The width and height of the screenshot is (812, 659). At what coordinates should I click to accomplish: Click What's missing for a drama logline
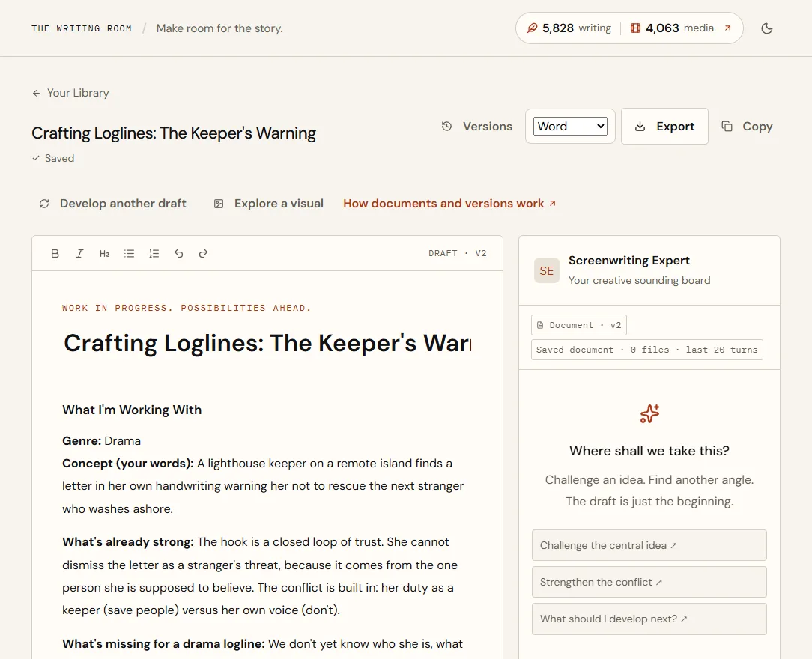(x=163, y=644)
